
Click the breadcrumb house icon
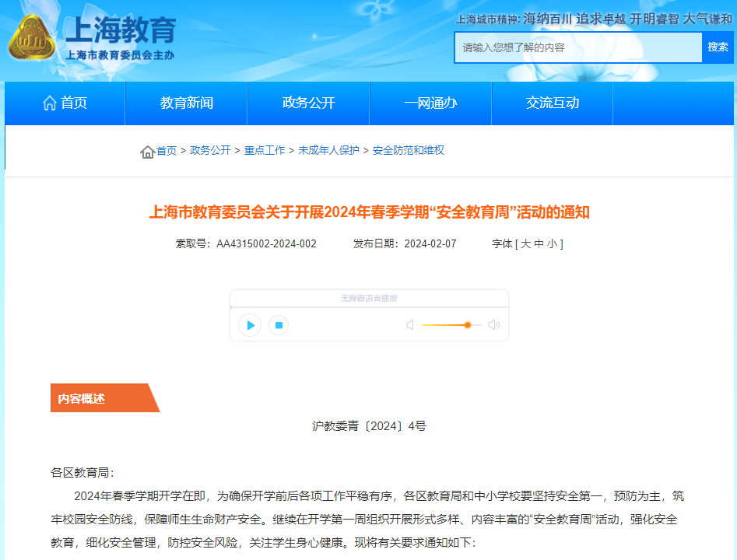(148, 152)
